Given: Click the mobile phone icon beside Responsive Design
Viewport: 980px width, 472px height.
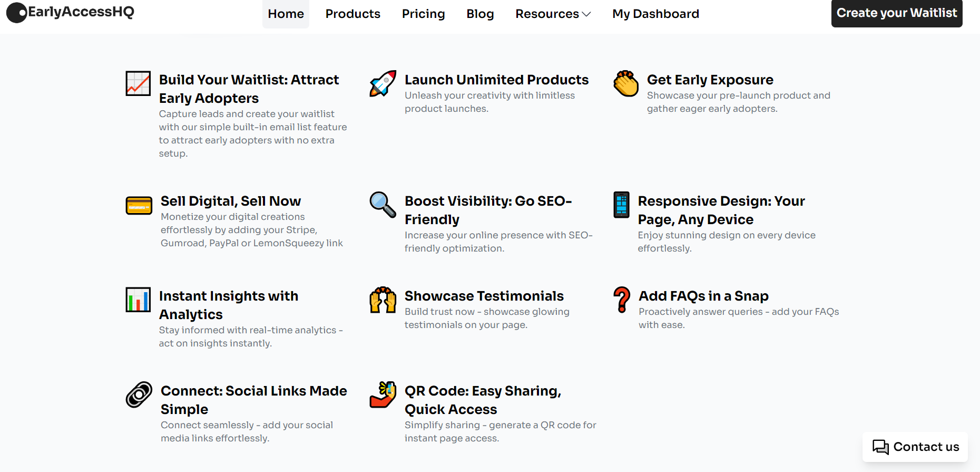Looking at the screenshot, I should click(621, 205).
